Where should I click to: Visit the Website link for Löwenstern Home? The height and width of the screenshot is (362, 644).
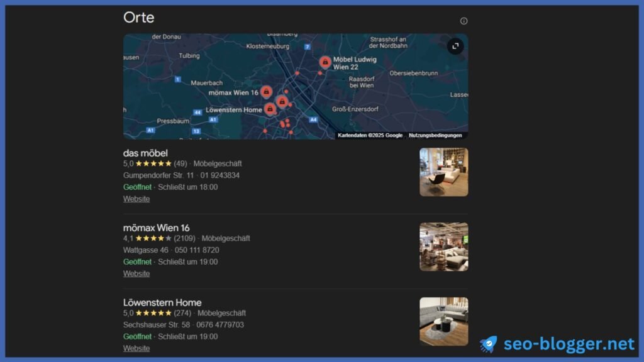pyautogui.click(x=136, y=348)
